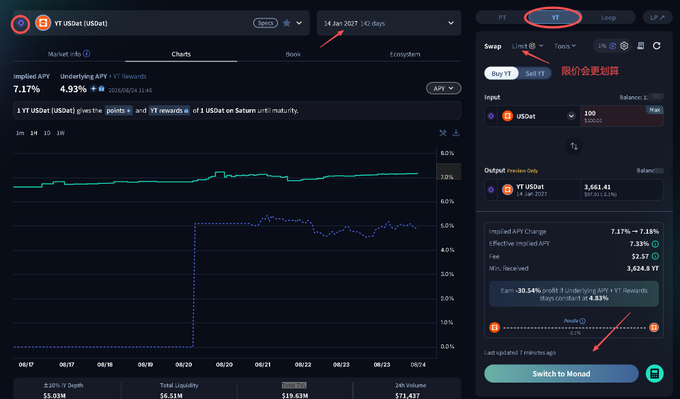Open the calculator button next to Switch to Monad

coord(654,373)
